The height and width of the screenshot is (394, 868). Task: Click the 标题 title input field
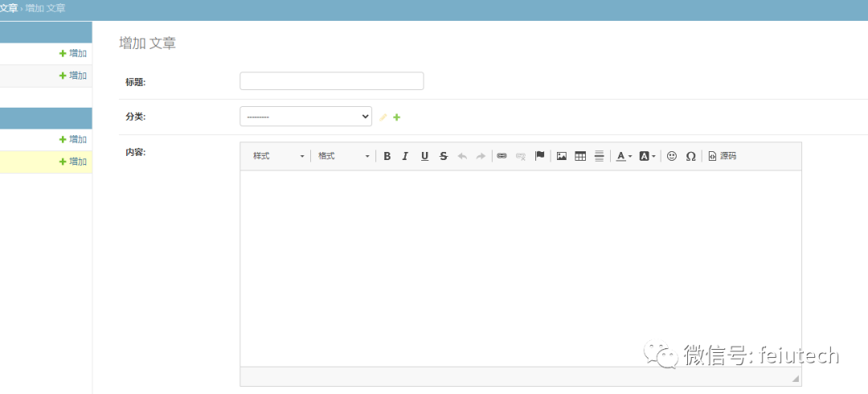pos(331,81)
